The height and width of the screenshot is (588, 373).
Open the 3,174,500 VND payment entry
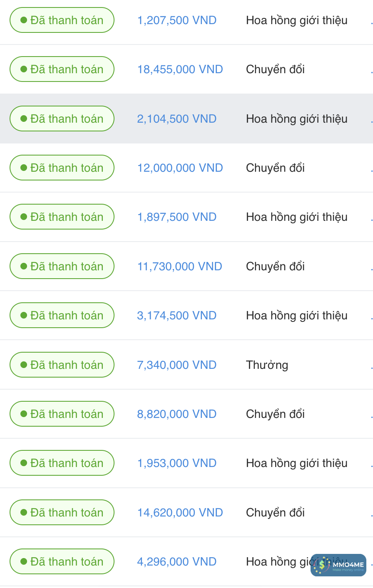pos(177,316)
